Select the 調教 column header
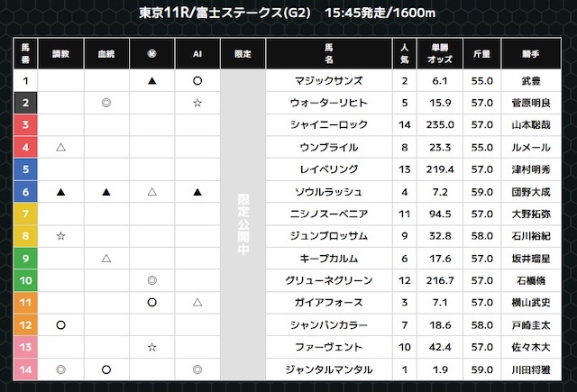The image size is (577, 392). 60,54
